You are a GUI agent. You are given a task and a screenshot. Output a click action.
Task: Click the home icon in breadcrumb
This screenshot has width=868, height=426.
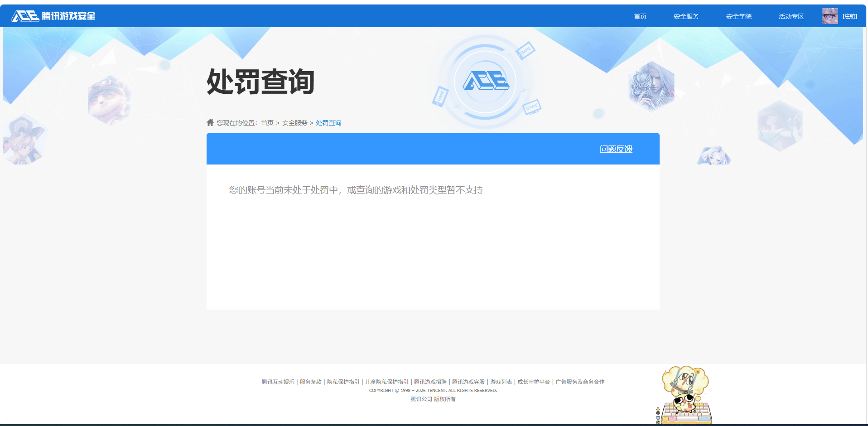pos(210,122)
